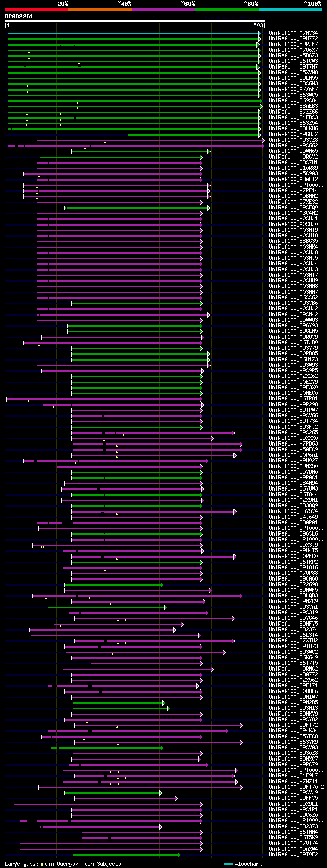The image size is (327, 868).
Task: Open hit UniRef100_A7NV34
Action: [293, 33]
